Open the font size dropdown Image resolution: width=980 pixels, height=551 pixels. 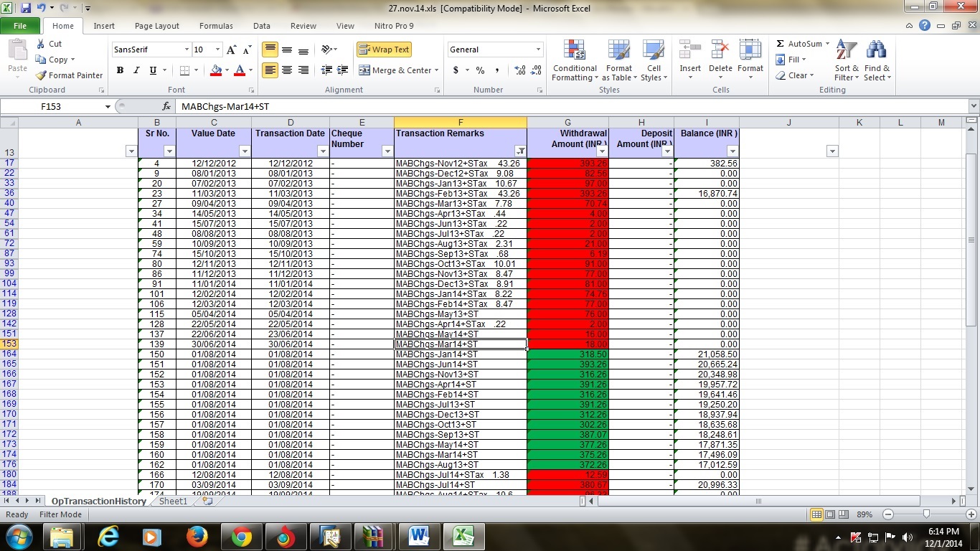(217, 50)
